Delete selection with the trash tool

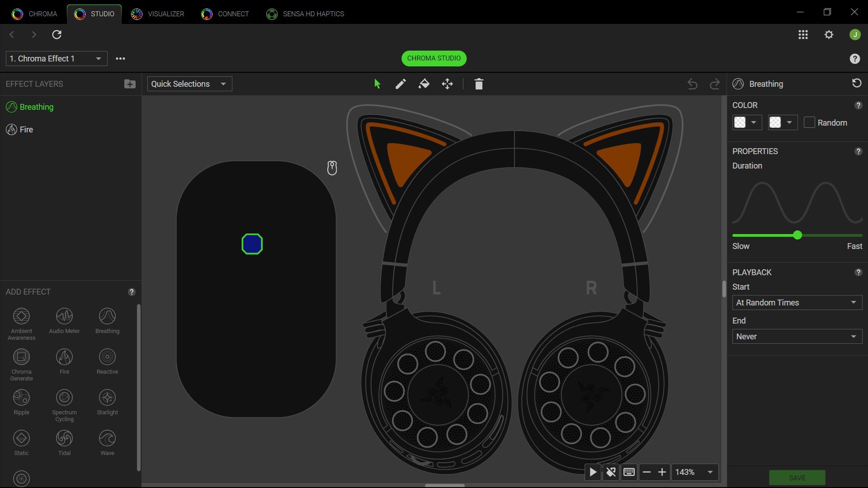point(479,84)
